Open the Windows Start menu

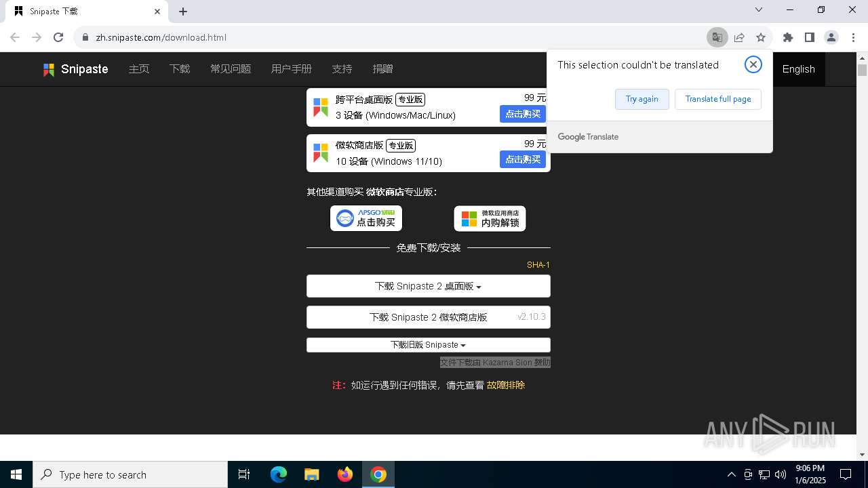coord(16,474)
